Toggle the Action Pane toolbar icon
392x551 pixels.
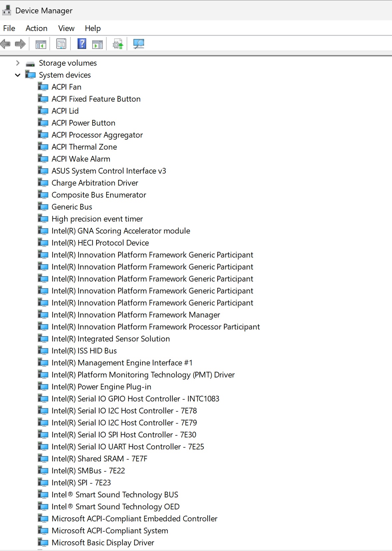[x=97, y=44]
